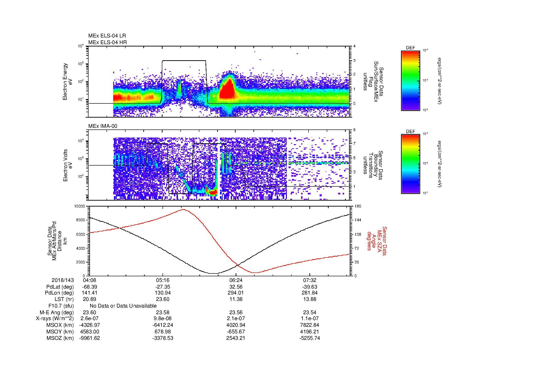
Task: Click PdLon value '281.84'
Action: point(310,293)
